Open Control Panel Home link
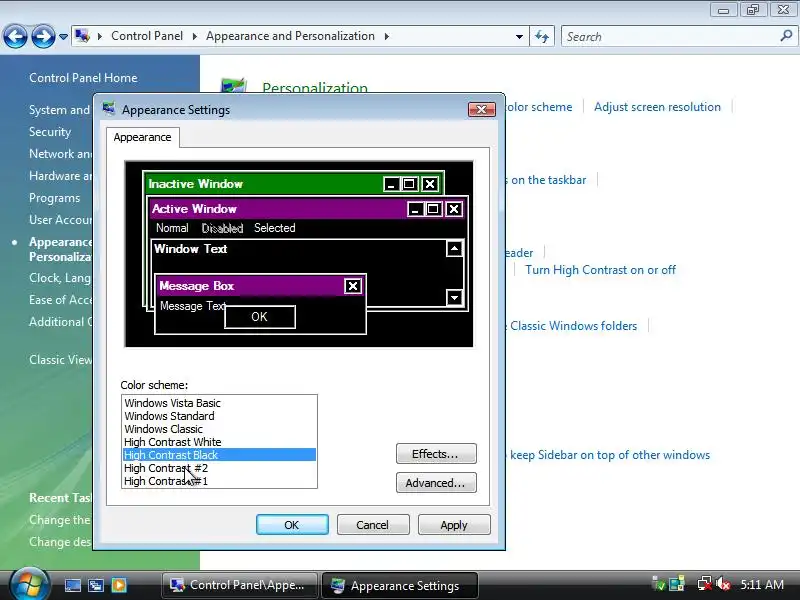 83,78
